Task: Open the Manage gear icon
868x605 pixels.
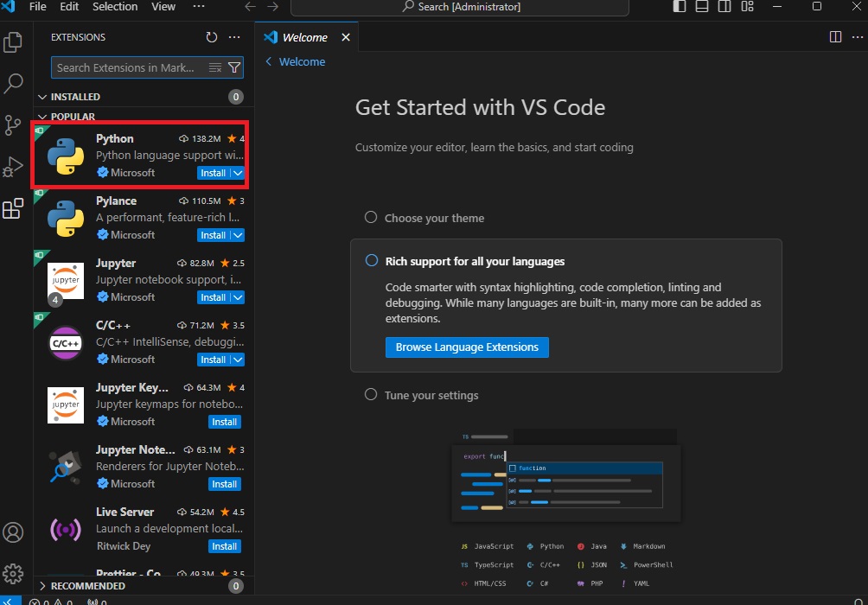Action: (x=13, y=573)
